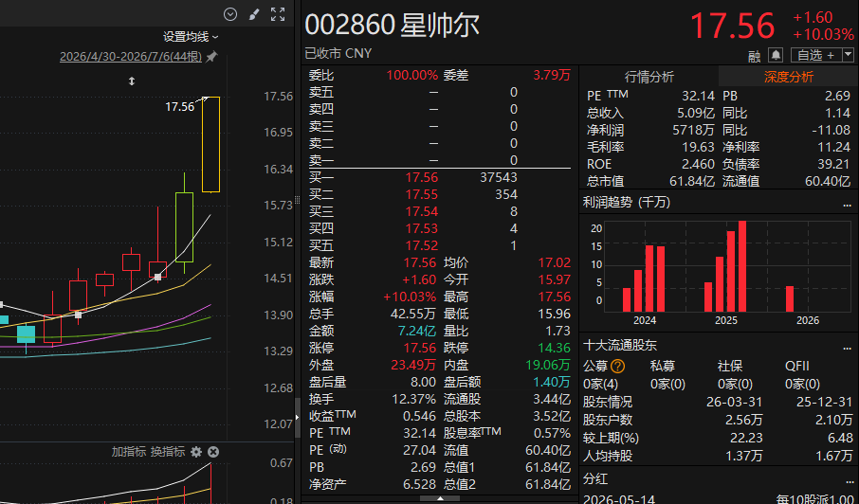Open the 利润趋势 more options ellipsis

point(848,204)
